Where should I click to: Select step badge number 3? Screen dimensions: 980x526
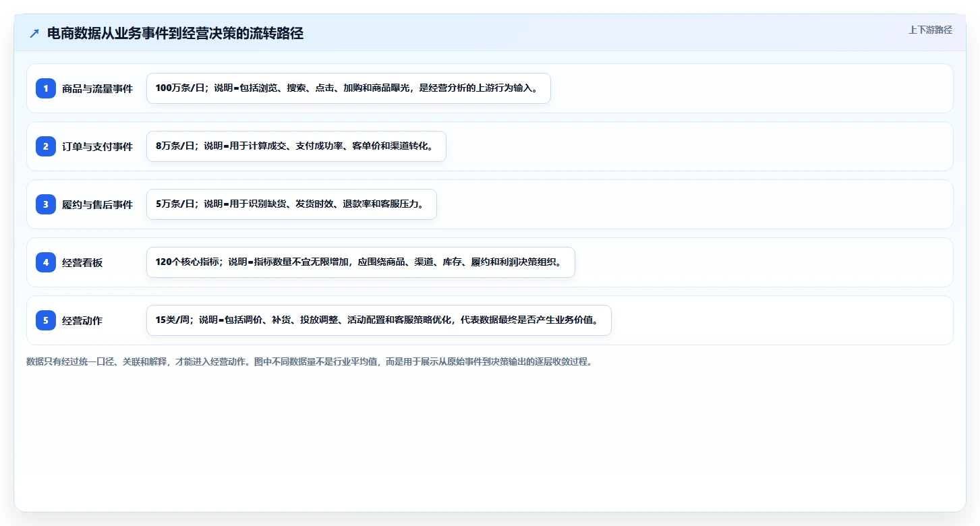pos(46,204)
